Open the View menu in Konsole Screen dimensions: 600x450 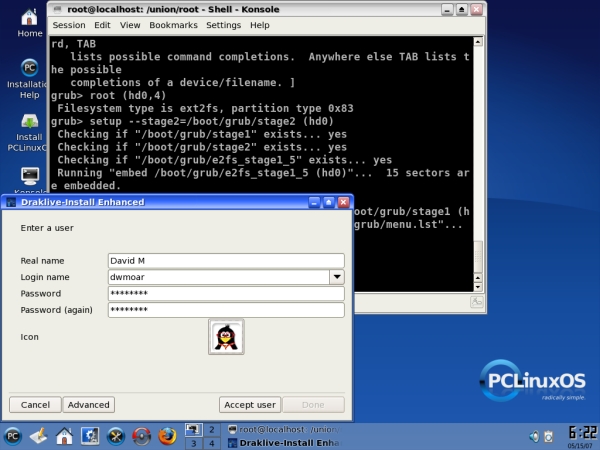tap(130, 25)
